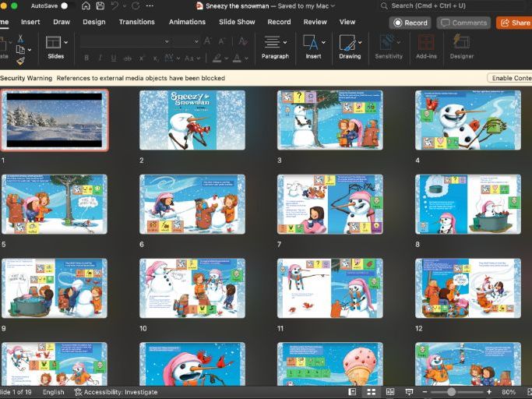This screenshot has width=532, height=399.
Task: Open the more options ellipsis in title bar
Action: (150, 5)
